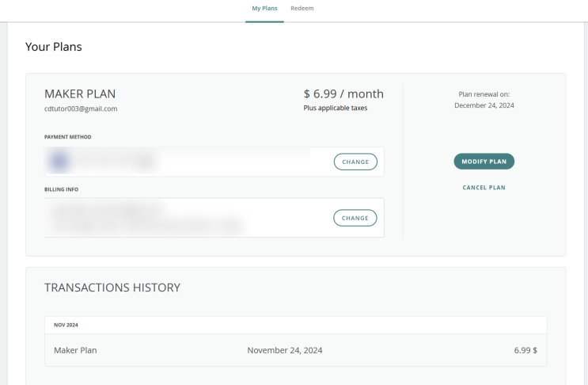Click the Transactions History heading
This screenshot has width=588, height=385.
pos(112,288)
